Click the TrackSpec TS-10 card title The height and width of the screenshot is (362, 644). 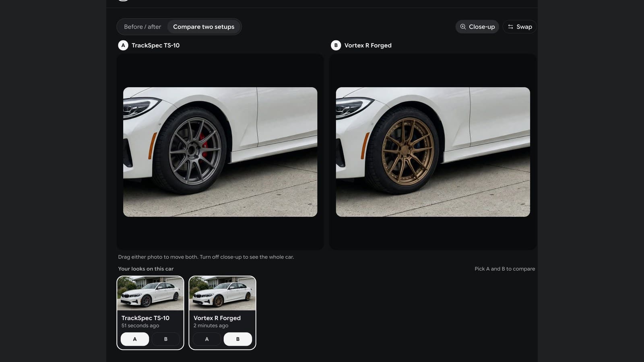tap(145, 318)
